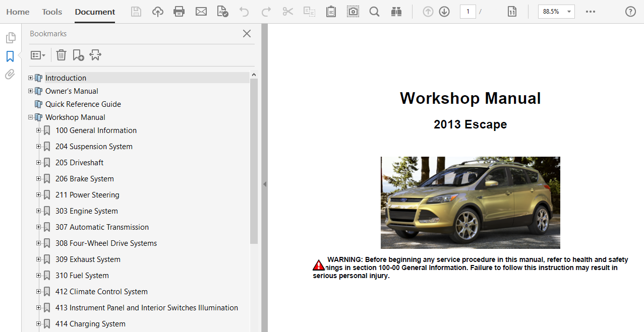
Task: Expand the Introduction bookmark node
Action: coord(31,78)
